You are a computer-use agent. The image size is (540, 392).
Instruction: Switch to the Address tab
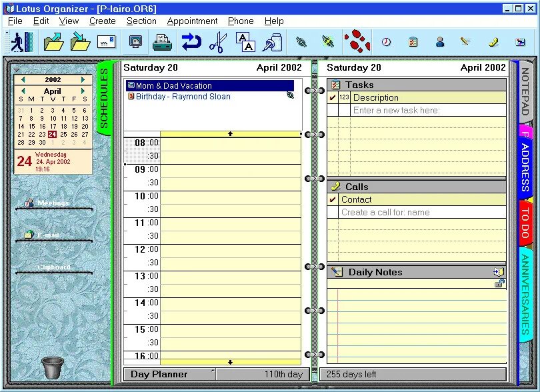tap(525, 167)
